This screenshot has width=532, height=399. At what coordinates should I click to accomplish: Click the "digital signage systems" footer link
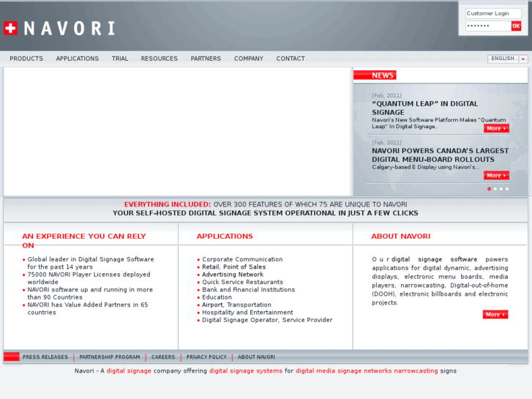click(x=246, y=371)
